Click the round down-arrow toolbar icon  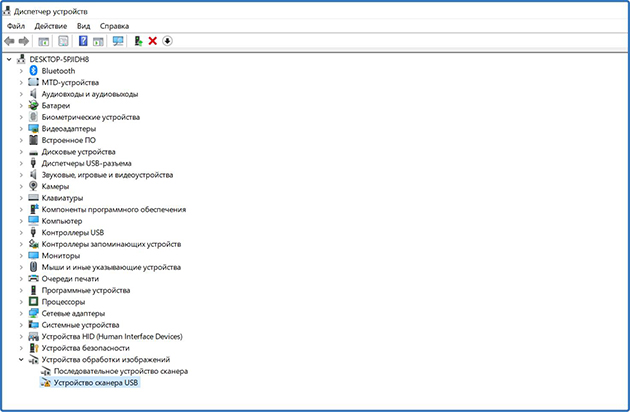tap(168, 41)
